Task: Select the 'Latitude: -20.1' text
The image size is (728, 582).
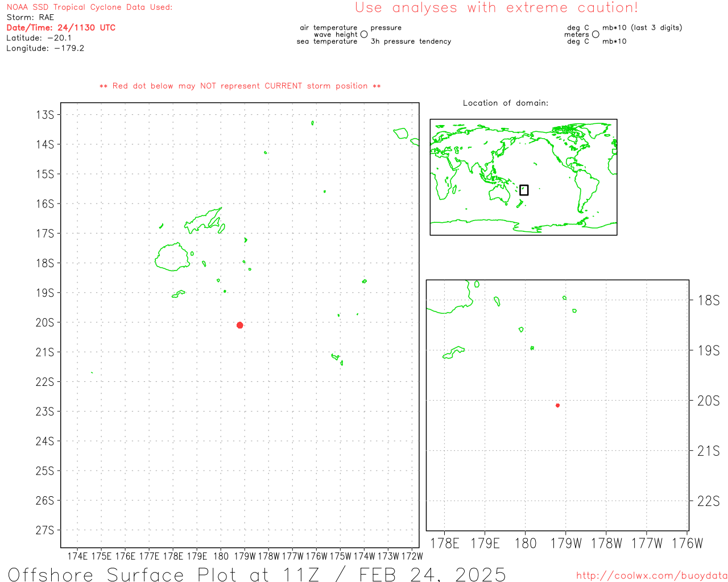Action: point(39,38)
